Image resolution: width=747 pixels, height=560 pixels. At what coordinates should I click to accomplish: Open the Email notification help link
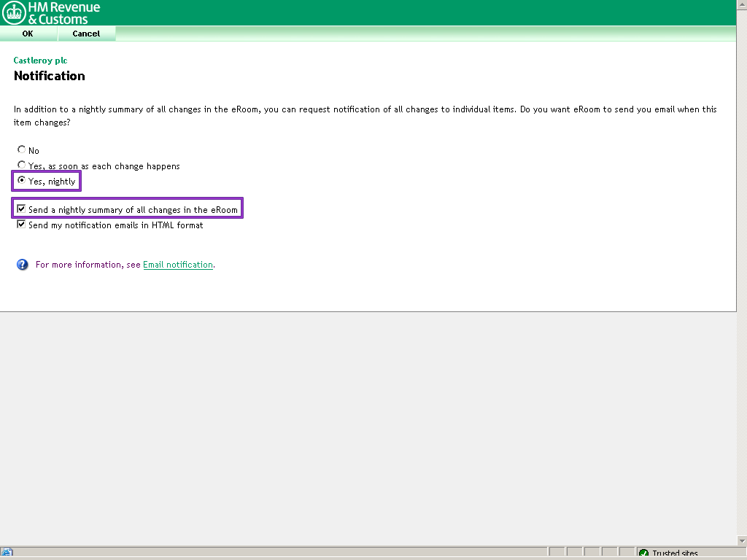(178, 265)
